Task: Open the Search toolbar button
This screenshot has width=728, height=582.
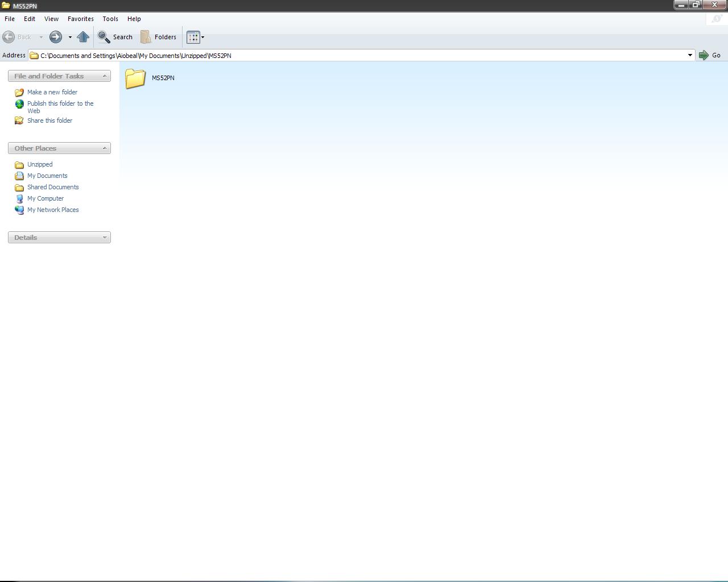Action: [115, 37]
